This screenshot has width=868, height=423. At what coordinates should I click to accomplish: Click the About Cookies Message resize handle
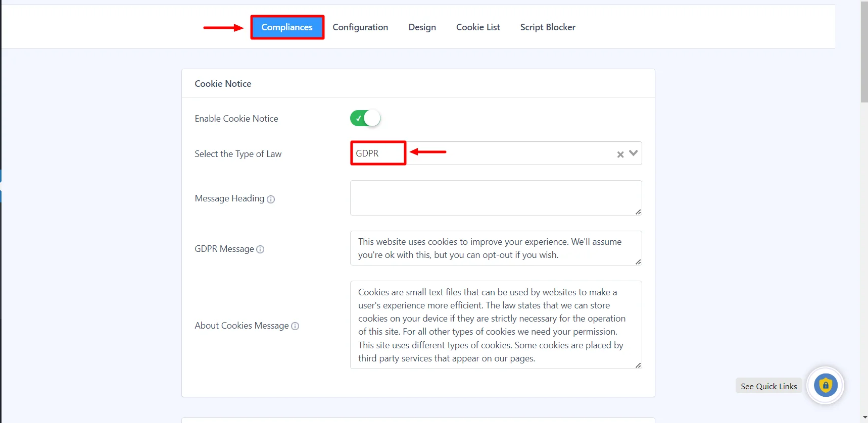638,365
